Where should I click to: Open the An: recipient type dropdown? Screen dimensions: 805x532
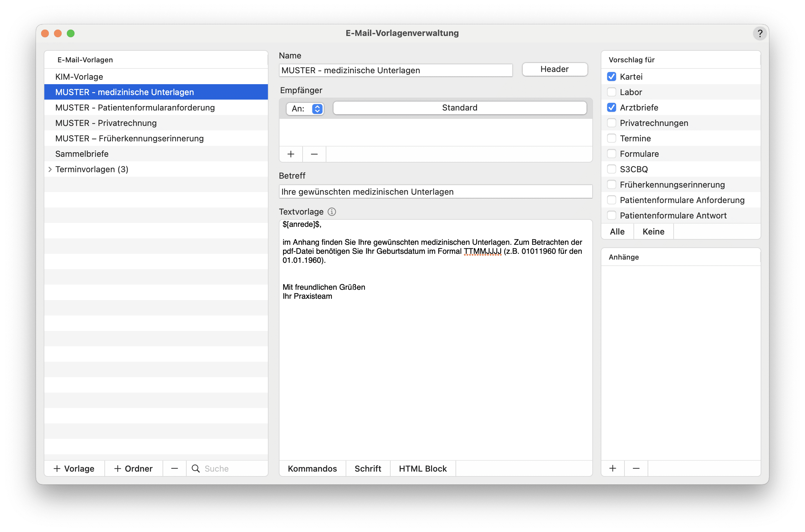coord(305,109)
